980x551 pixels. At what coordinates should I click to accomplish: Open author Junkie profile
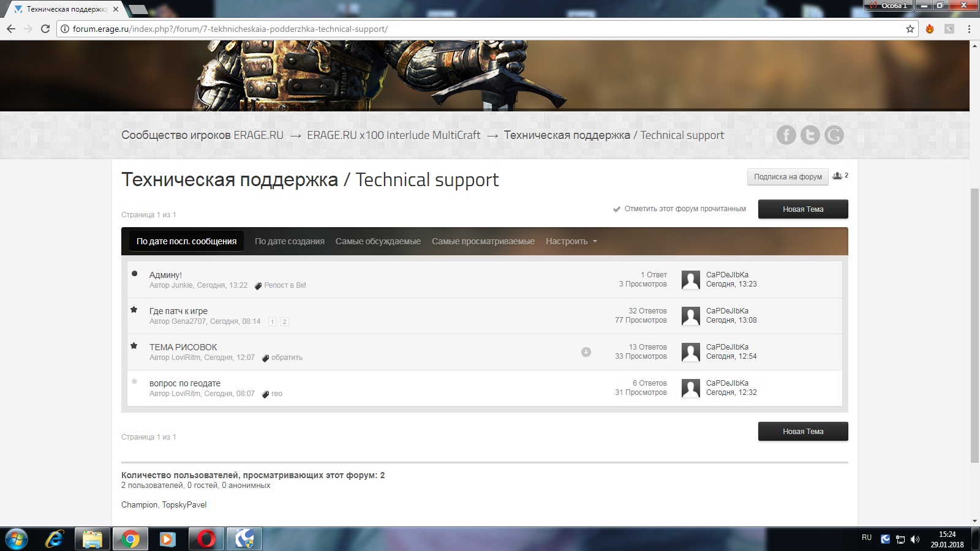coord(182,285)
